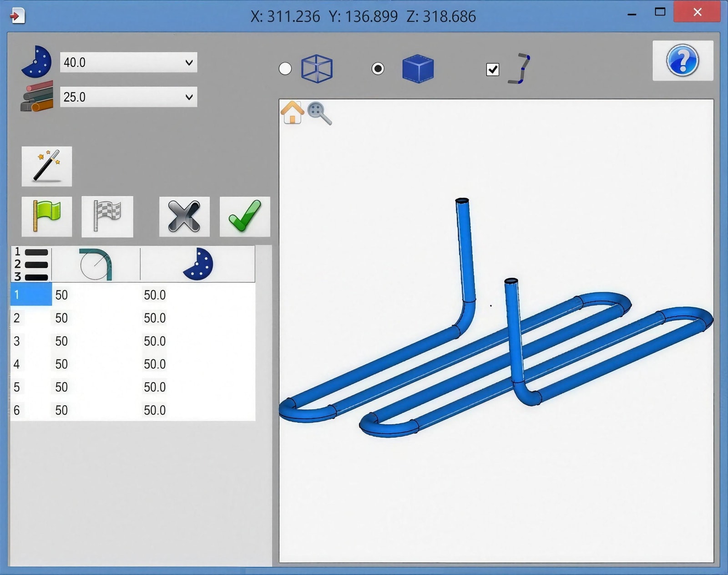Click the die value 50.0 in row 5
Screen dimensions: 728x575
(155, 387)
